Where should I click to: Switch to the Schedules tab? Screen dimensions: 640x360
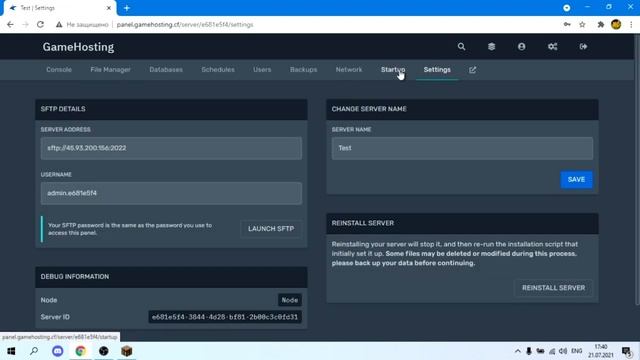tap(218, 70)
